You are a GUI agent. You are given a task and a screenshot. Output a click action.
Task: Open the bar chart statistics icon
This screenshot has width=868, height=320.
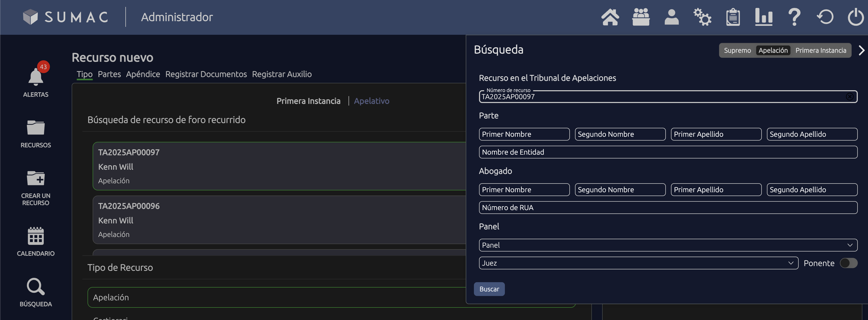[764, 17]
